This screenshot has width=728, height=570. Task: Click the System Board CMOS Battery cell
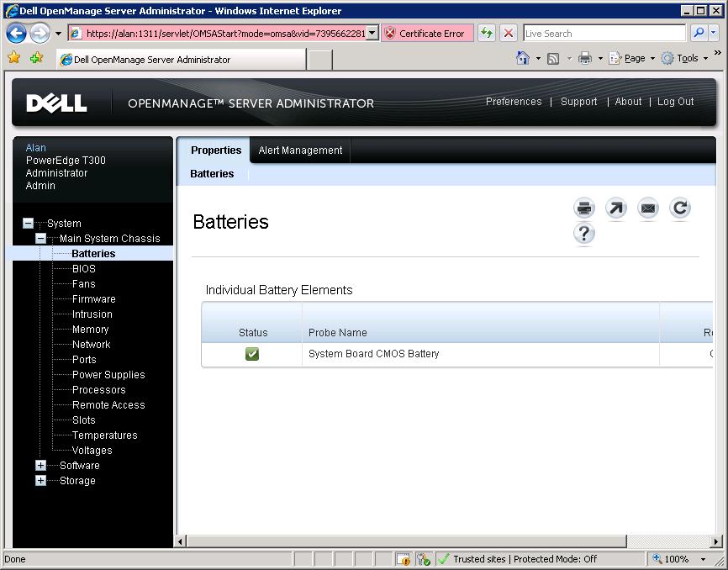click(481, 354)
